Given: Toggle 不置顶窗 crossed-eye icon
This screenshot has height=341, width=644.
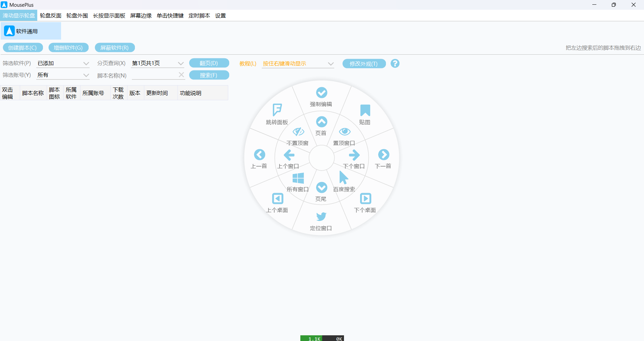Looking at the screenshot, I should coord(298,131).
